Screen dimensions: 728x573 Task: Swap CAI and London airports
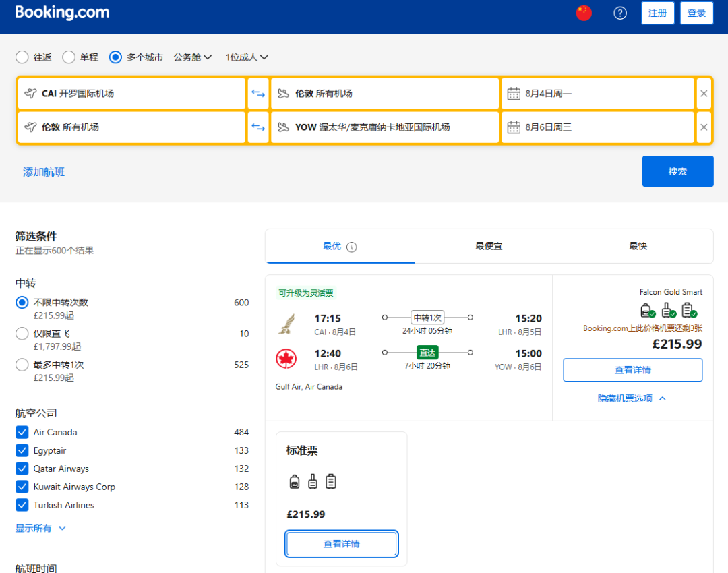258,93
